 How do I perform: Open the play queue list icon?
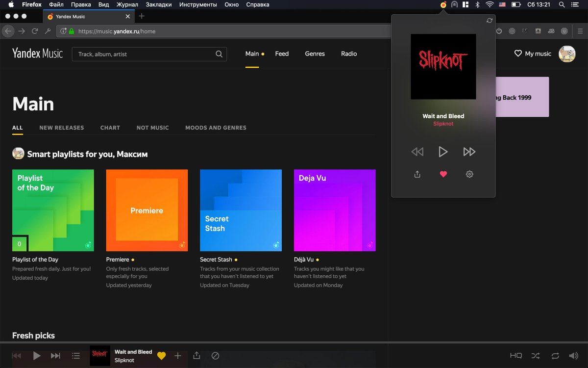coord(76,356)
